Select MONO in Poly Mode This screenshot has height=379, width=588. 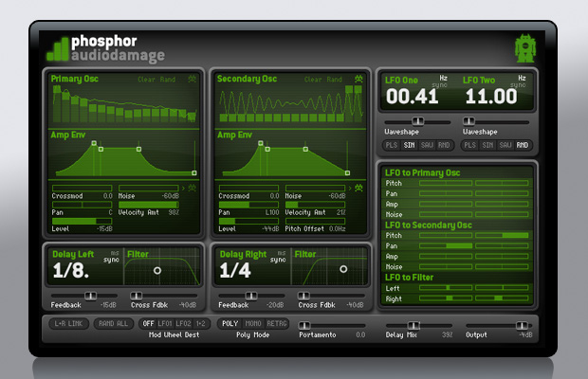(x=253, y=324)
